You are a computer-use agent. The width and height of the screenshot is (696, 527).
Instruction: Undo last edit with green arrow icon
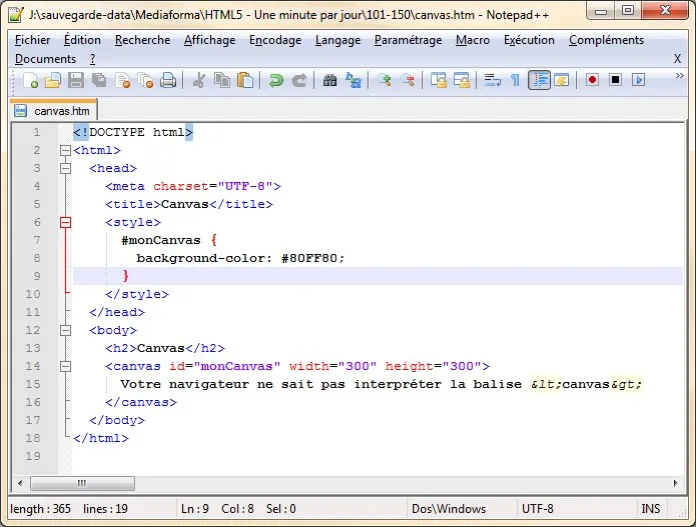pyautogui.click(x=276, y=80)
